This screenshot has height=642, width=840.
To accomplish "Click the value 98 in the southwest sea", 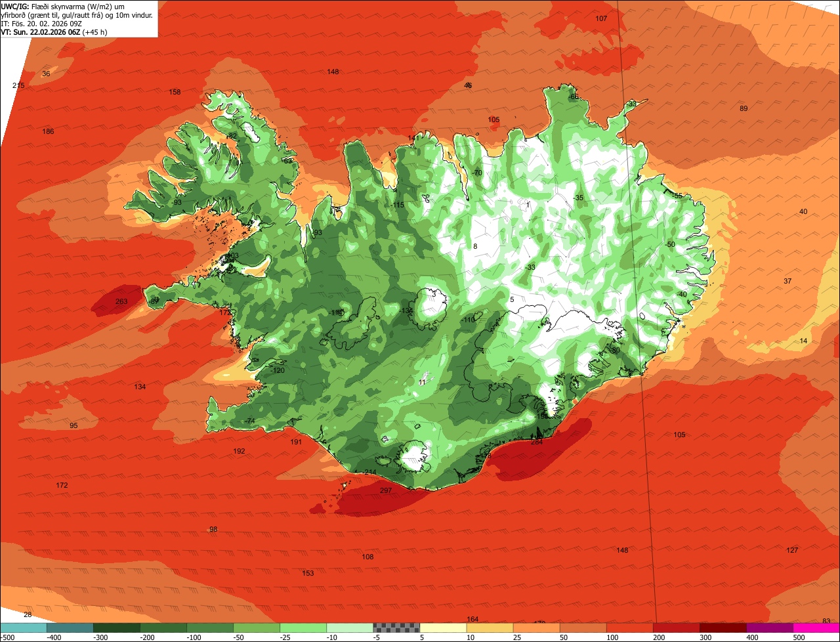I will [213, 529].
